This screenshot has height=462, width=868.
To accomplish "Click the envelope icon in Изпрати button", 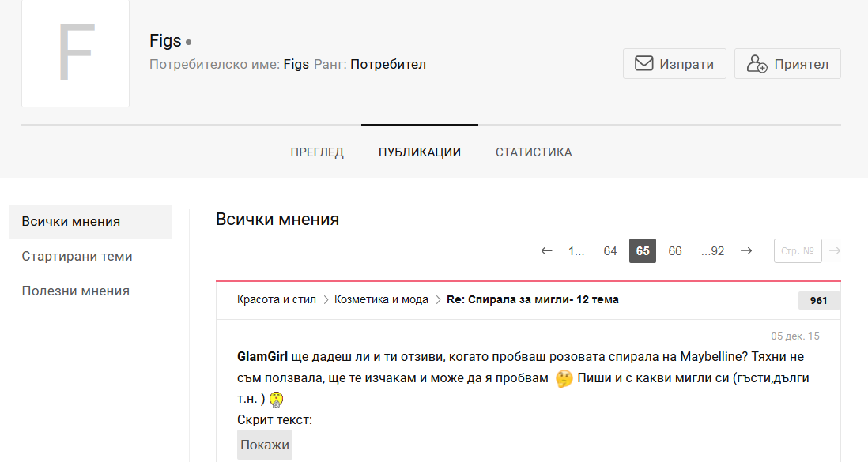I will tap(644, 64).
